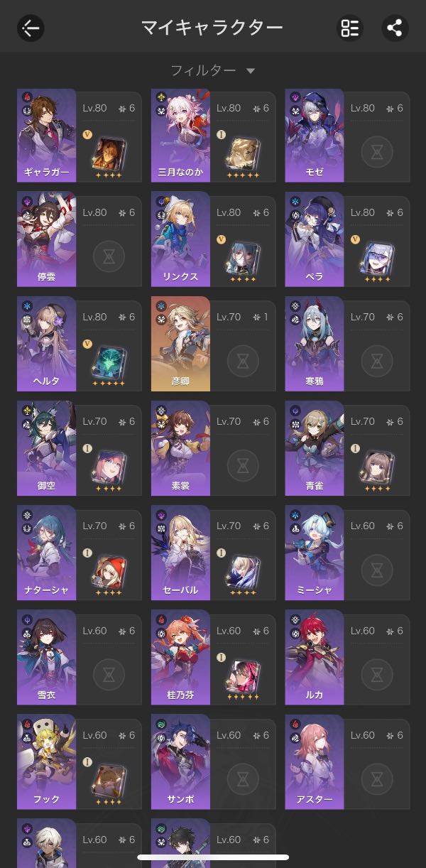Switch layout with the list view icon
This screenshot has height=868, width=426.
[349, 28]
